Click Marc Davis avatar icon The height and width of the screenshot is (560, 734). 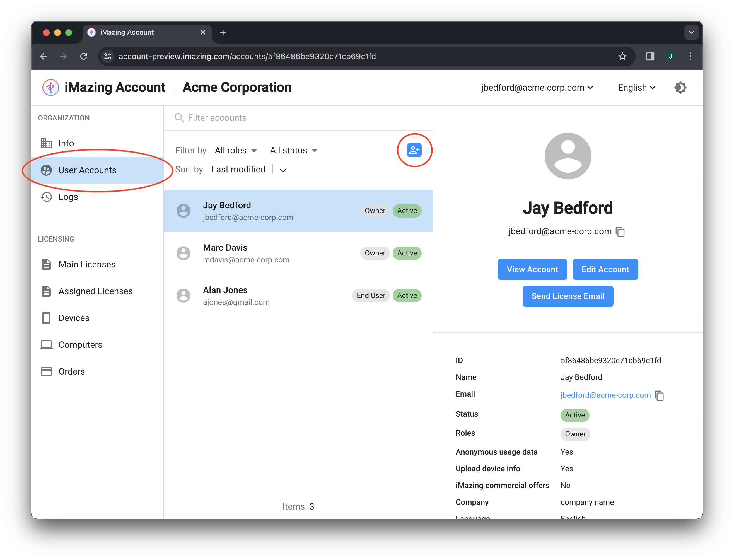pyautogui.click(x=183, y=253)
